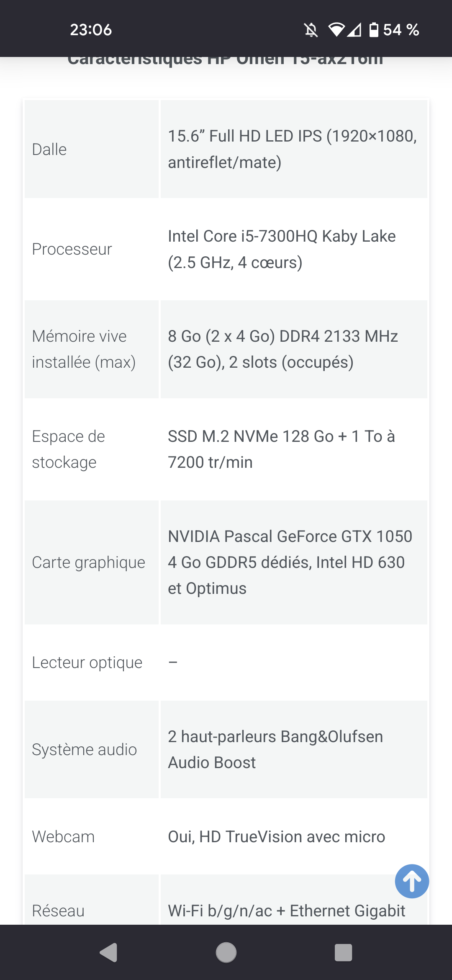Tap the Webcam HD TrueVision value
This screenshot has height=980, width=452.
click(x=276, y=836)
